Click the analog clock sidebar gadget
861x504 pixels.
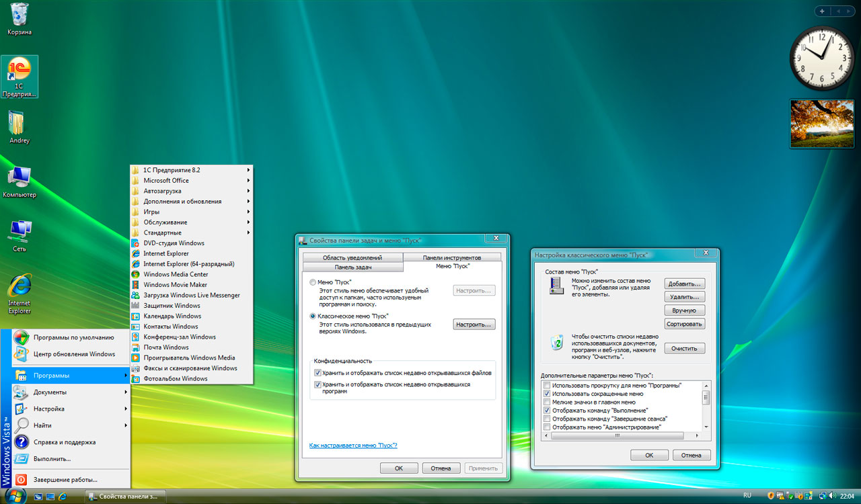[x=821, y=58]
